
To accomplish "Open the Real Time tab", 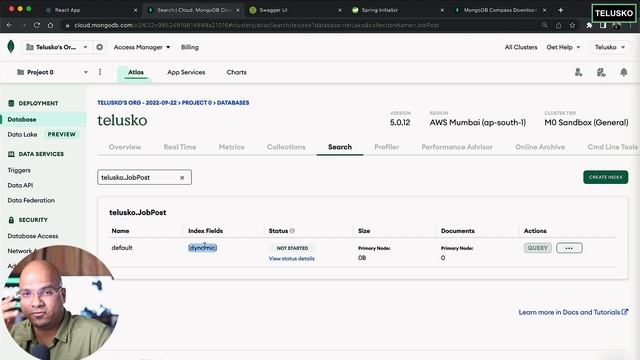I will 180,147.
